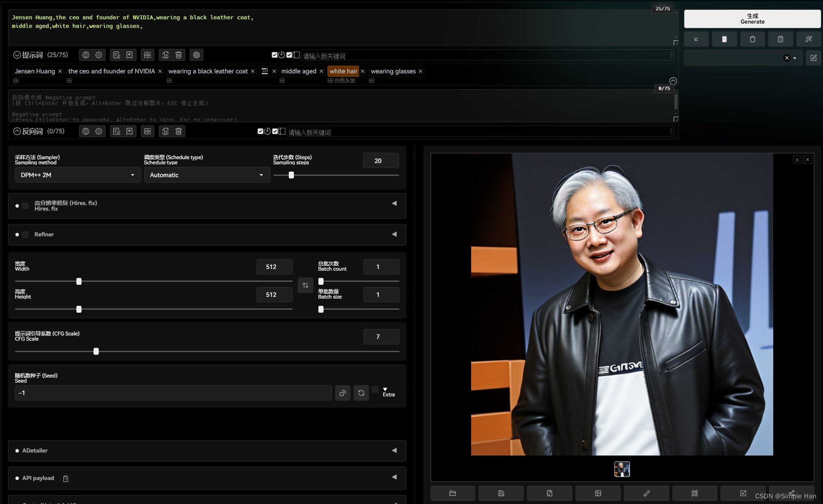Select the 'white hair' tag
The height and width of the screenshot is (504, 823).
point(343,71)
